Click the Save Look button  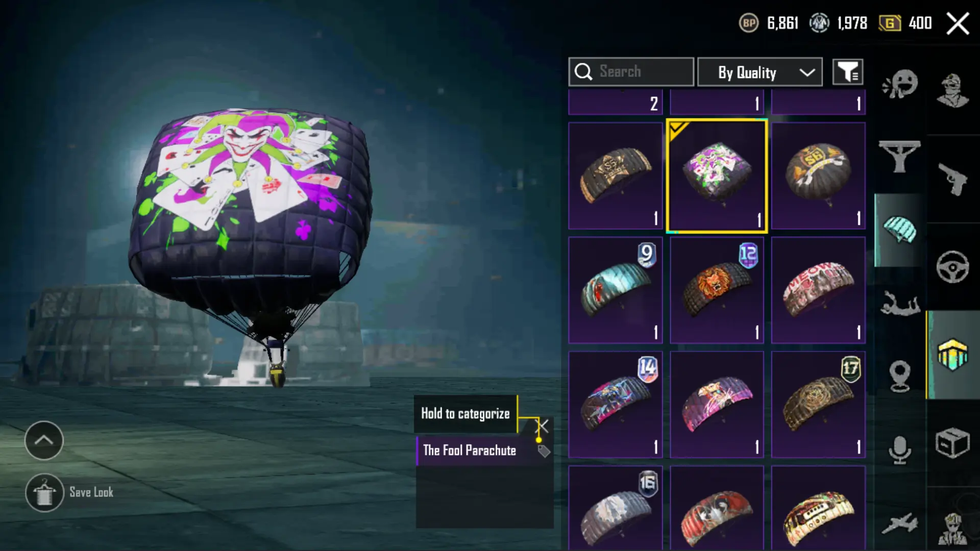pyautogui.click(x=69, y=493)
